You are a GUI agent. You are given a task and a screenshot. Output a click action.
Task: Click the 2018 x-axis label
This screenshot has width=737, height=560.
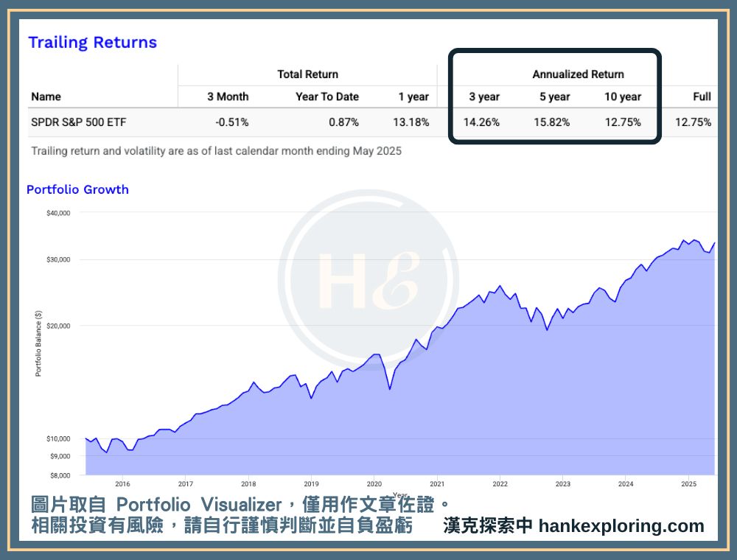tap(248, 484)
